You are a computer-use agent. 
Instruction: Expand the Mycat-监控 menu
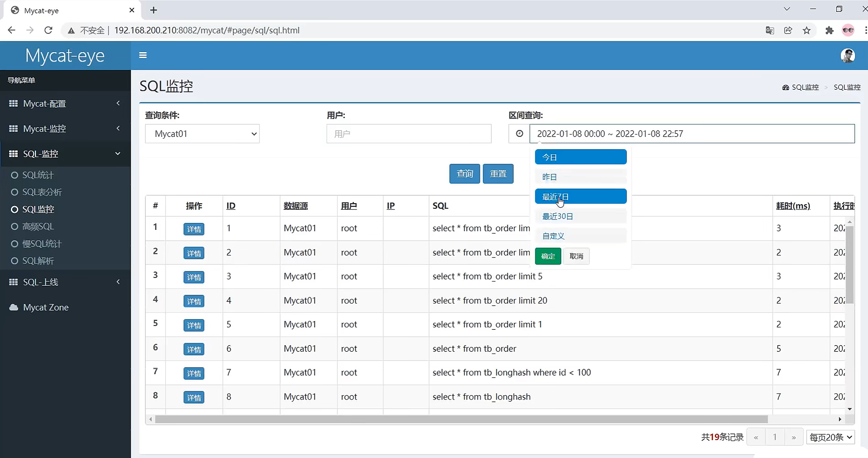pos(65,129)
